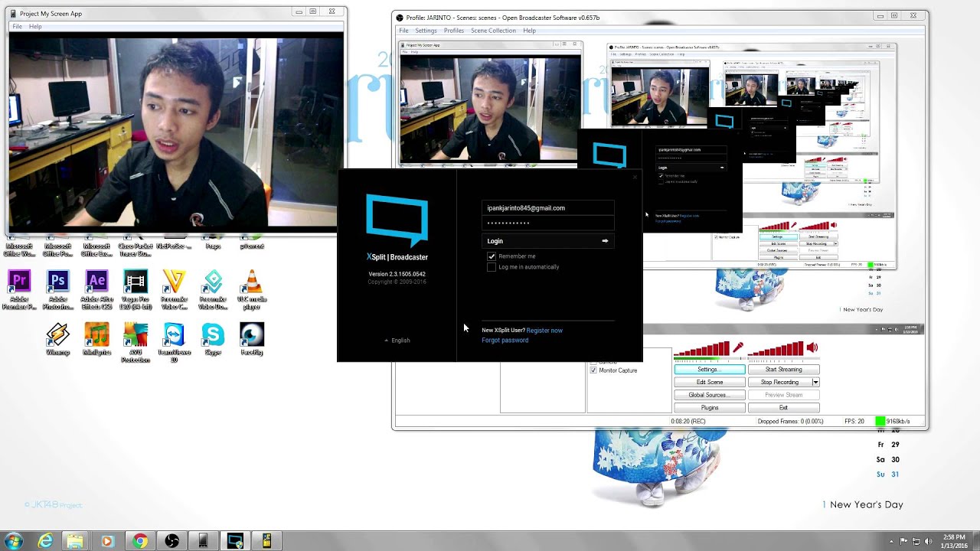Open TeamViewer 10 desktop shortcut
Viewport: 980px width, 551px height.
(x=174, y=342)
